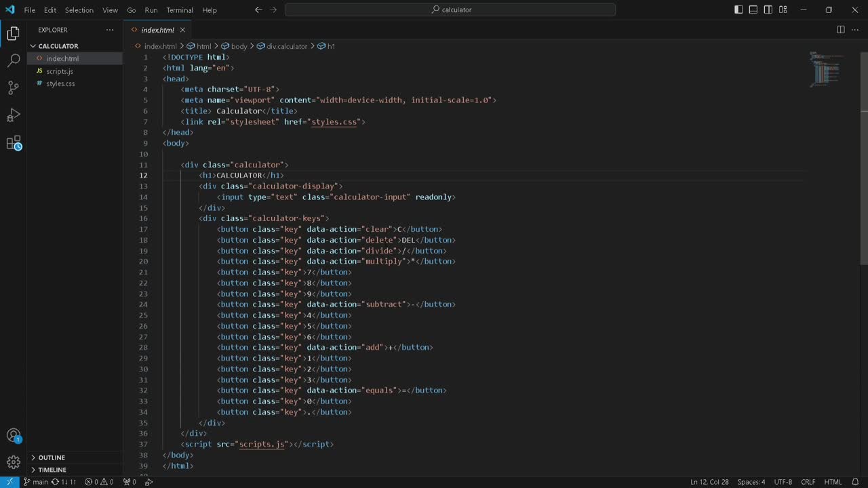Open the Selection menu
This screenshot has width=868, height=488.
pyautogui.click(x=79, y=10)
